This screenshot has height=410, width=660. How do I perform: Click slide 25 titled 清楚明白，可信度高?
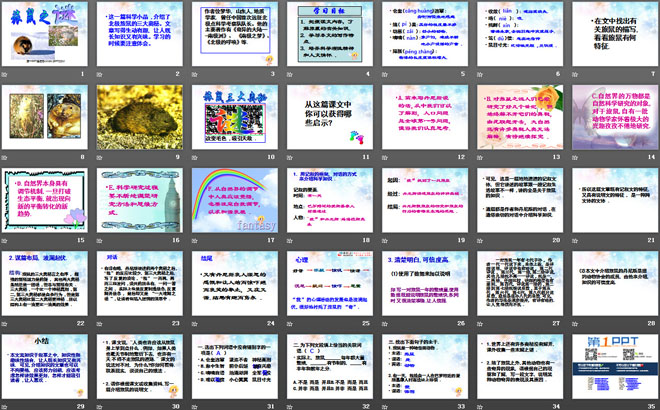pyautogui.click(x=423, y=284)
